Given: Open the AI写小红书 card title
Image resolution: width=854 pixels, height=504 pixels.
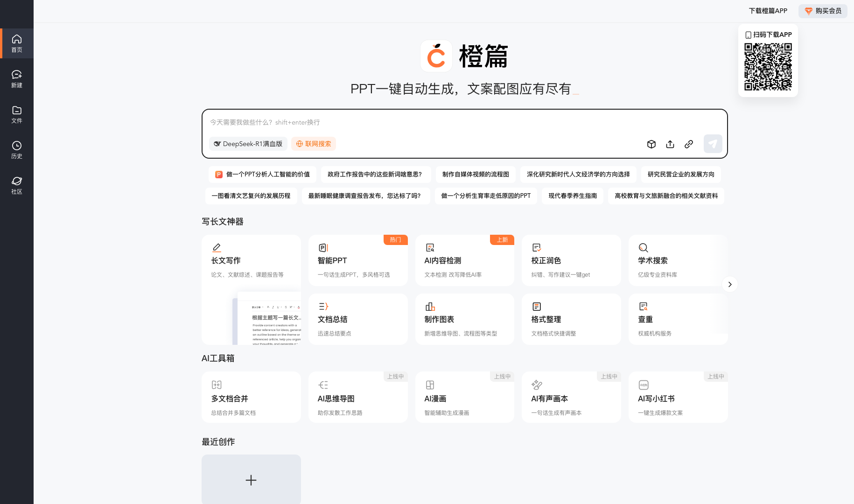Looking at the screenshot, I should click(x=656, y=399).
